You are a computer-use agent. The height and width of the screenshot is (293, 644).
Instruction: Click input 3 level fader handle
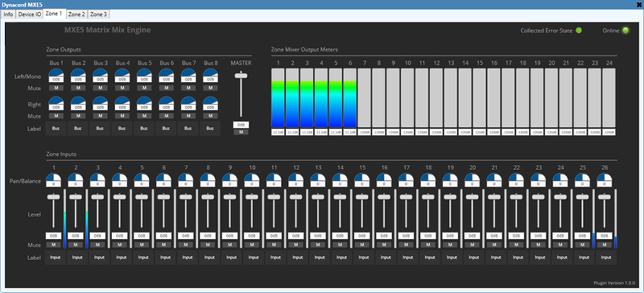(98, 197)
